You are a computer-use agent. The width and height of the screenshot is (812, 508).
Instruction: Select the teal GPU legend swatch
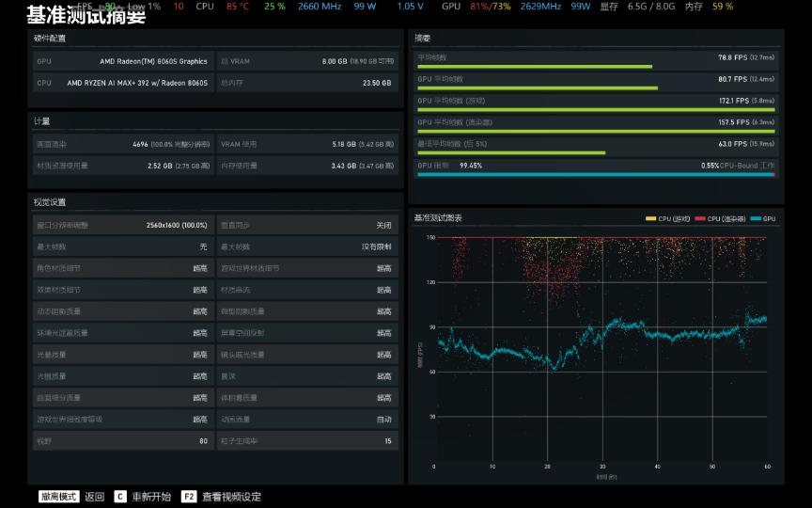coord(755,218)
